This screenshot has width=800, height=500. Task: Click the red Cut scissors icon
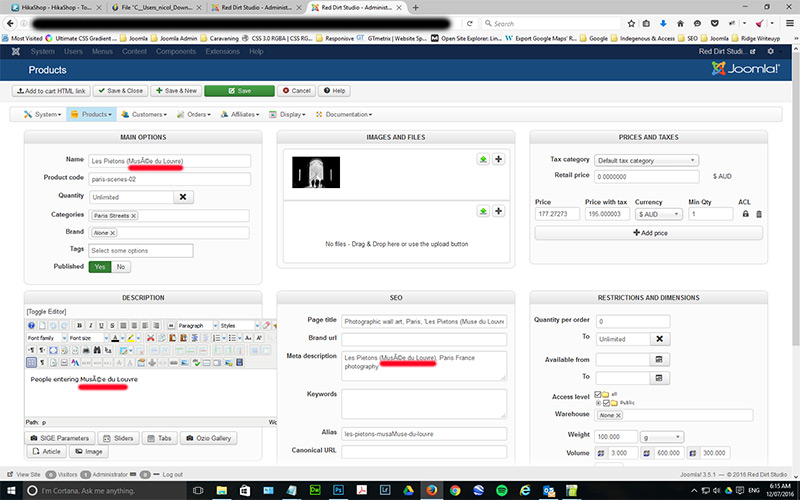(151, 338)
